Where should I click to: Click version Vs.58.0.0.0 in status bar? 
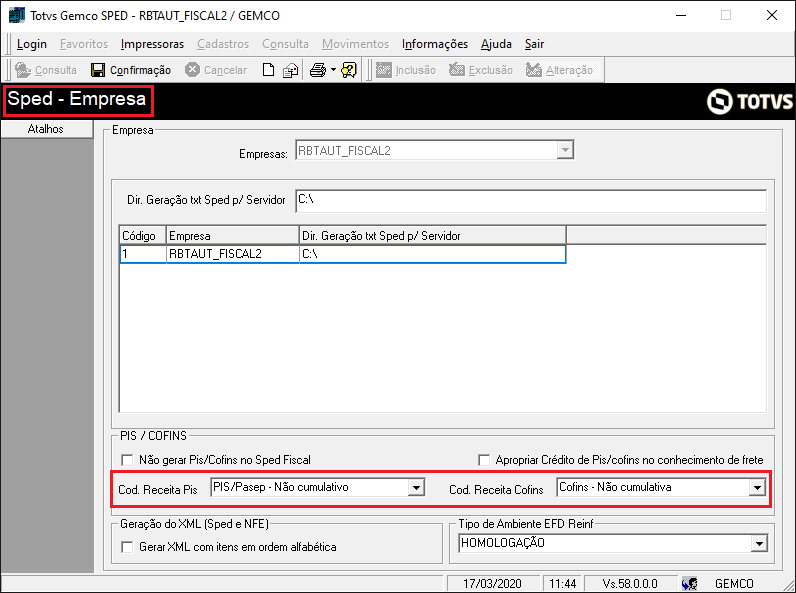coord(630,583)
